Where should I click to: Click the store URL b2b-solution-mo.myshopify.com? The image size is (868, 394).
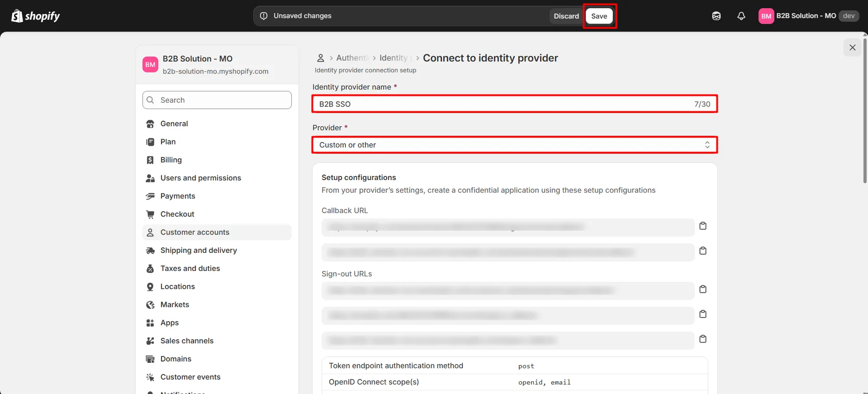(215, 71)
